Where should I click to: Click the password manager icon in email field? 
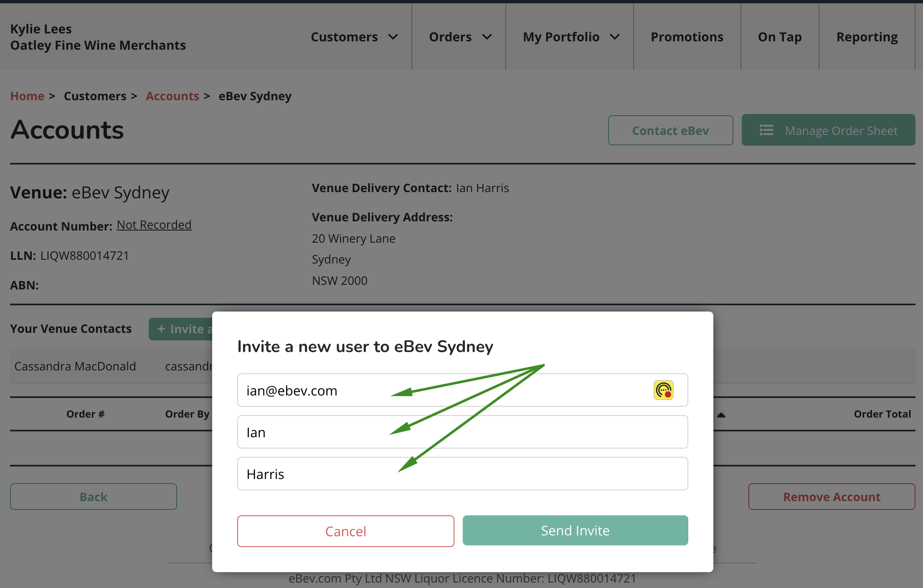663,390
